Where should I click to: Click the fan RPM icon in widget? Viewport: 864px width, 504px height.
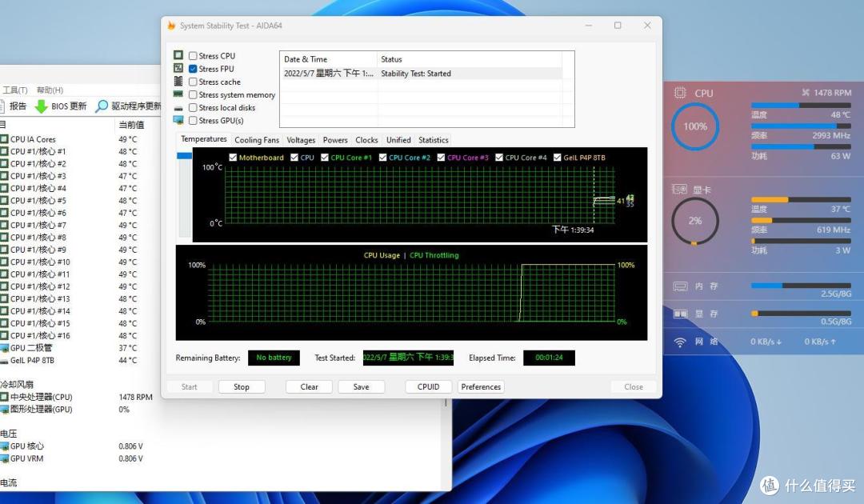click(x=806, y=93)
